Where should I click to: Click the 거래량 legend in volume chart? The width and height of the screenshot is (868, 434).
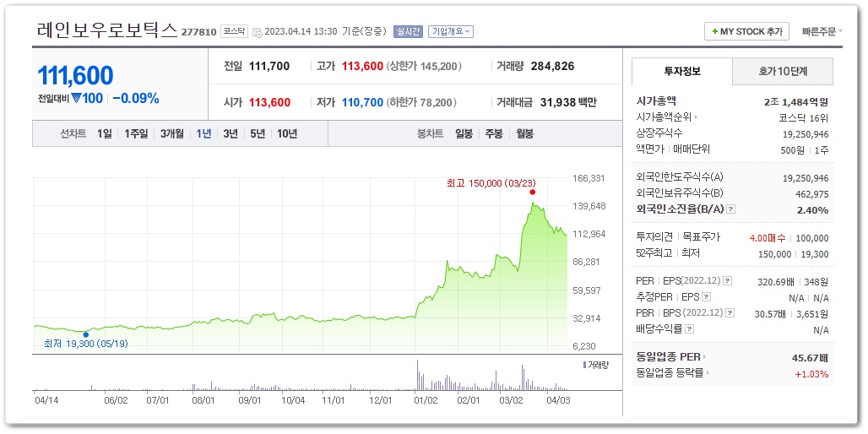tap(595, 365)
